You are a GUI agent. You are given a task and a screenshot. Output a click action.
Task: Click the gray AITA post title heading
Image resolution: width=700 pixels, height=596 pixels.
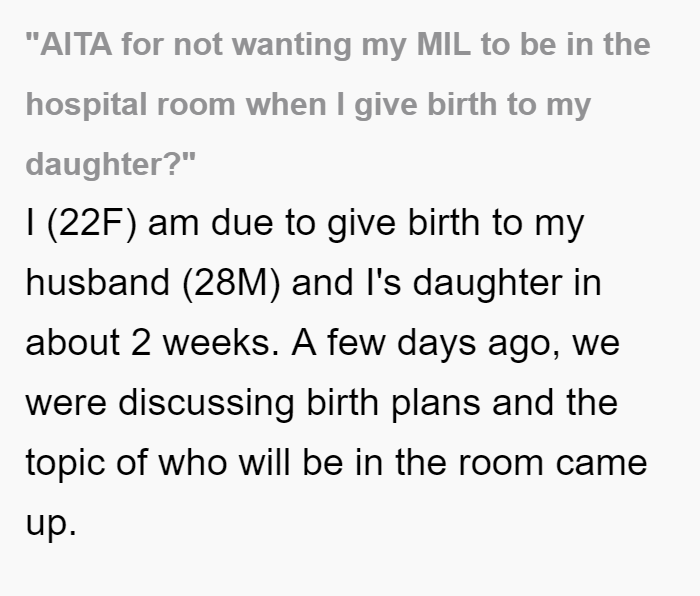[x=338, y=104]
